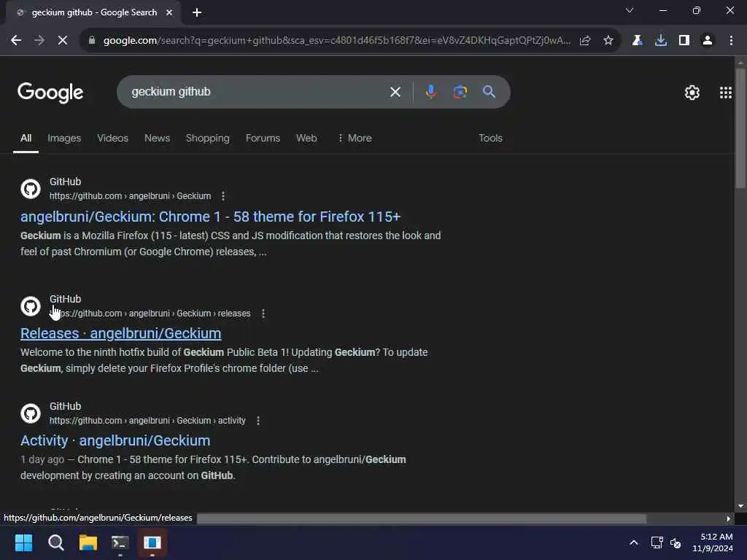Open Chrome three-dot menu
Image resolution: width=747 pixels, height=560 pixels.
[x=731, y=41]
